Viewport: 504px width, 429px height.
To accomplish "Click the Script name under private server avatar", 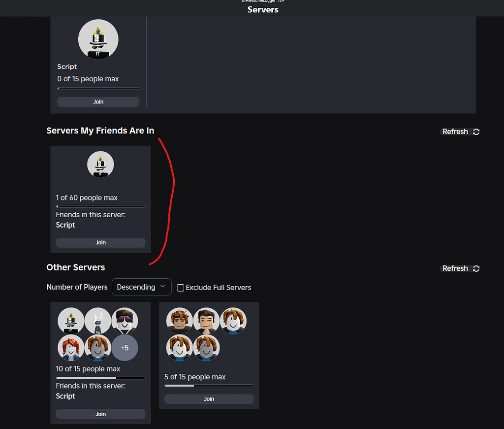I will [x=67, y=66].
